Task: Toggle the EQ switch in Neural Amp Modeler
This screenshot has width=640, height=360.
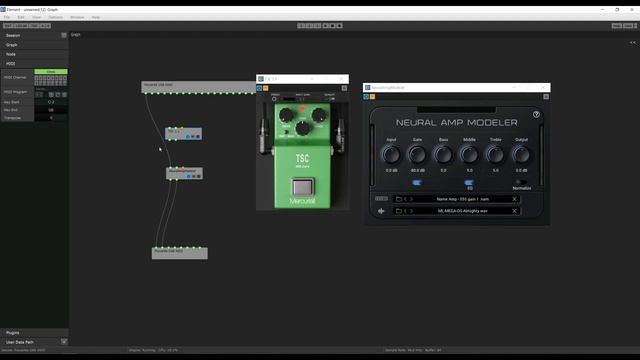Action: point(469,182)
